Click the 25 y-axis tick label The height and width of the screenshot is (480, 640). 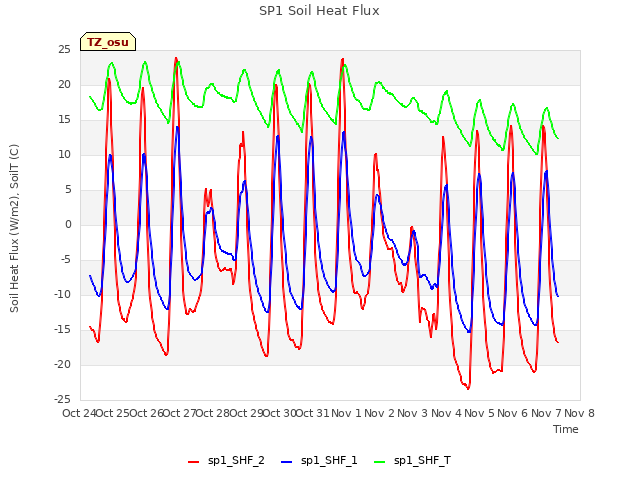point(64,49)
